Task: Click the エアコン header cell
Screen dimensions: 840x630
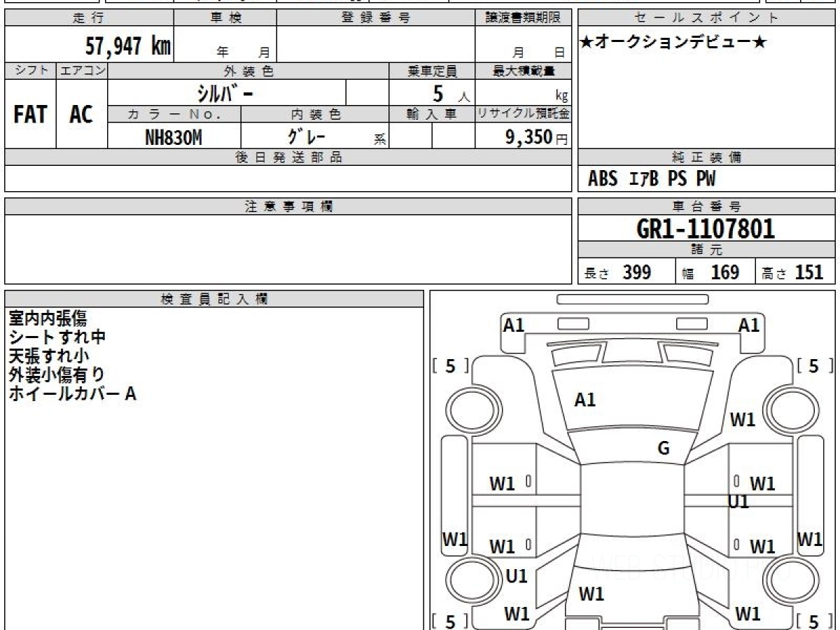Action: tap(82, 71)
